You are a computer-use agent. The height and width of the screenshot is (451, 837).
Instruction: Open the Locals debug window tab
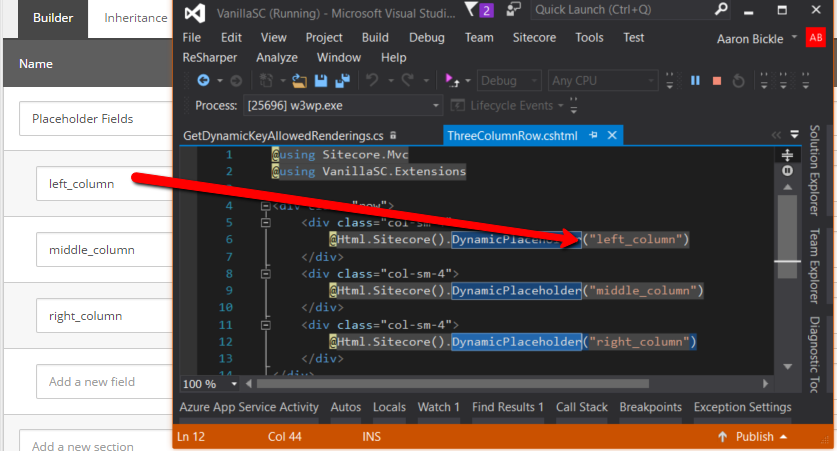[x=389, y=407]
